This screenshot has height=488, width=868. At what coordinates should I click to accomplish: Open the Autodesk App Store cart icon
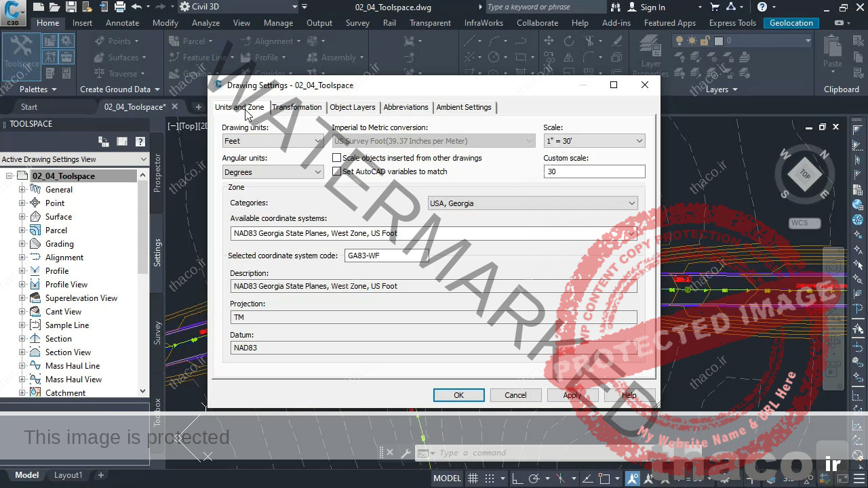pos(714,7)
